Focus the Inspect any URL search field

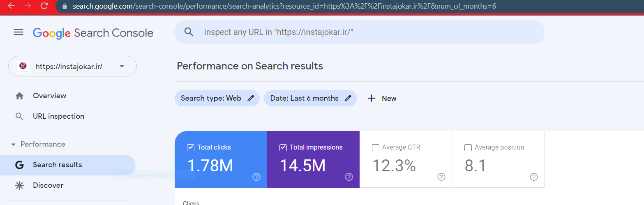click(360, 32)
